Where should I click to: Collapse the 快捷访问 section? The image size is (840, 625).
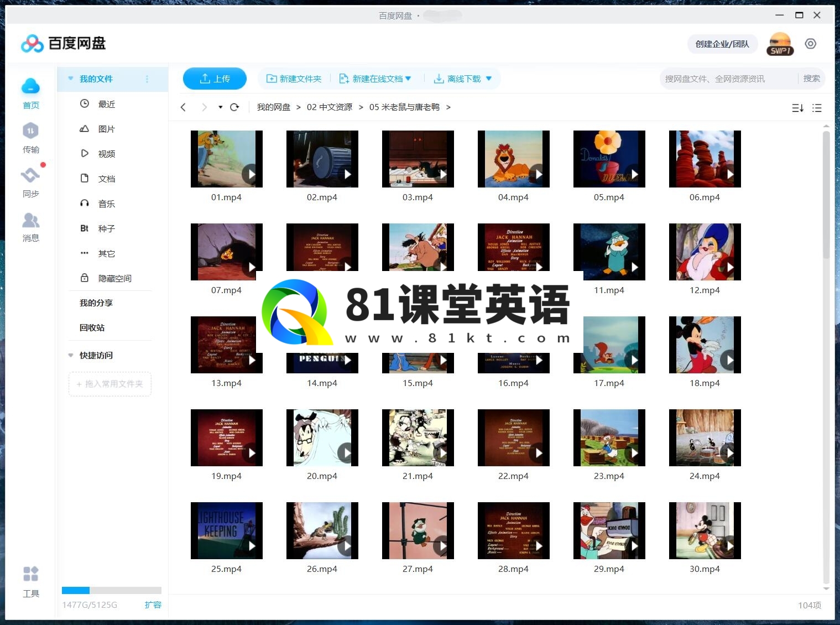coord(70,355)
